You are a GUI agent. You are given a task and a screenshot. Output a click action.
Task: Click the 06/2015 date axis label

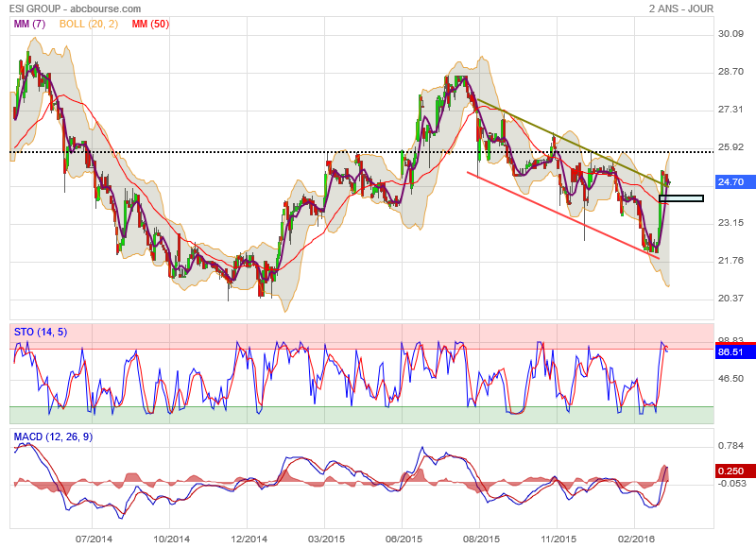404,539
